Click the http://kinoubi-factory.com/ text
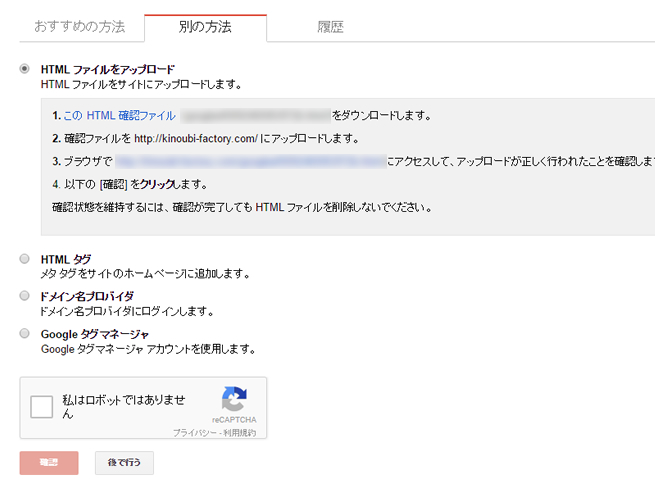 click(x=196, y=138)
